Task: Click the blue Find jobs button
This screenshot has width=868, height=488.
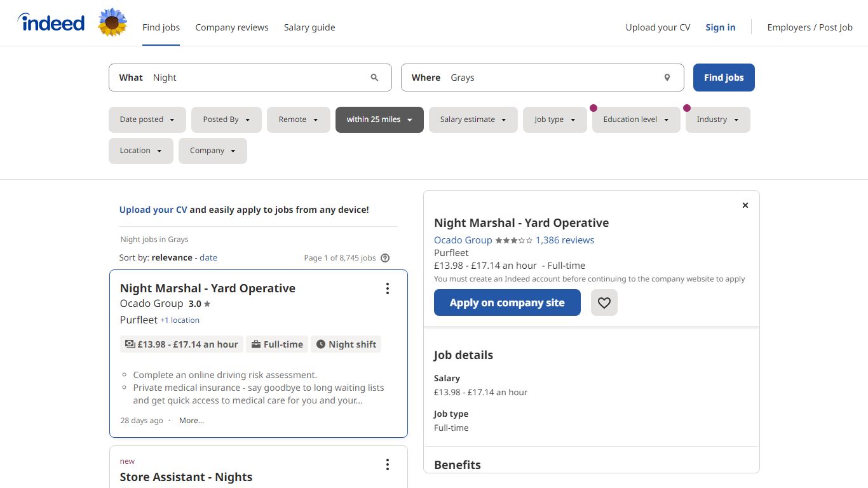Action: pos(724,78)
